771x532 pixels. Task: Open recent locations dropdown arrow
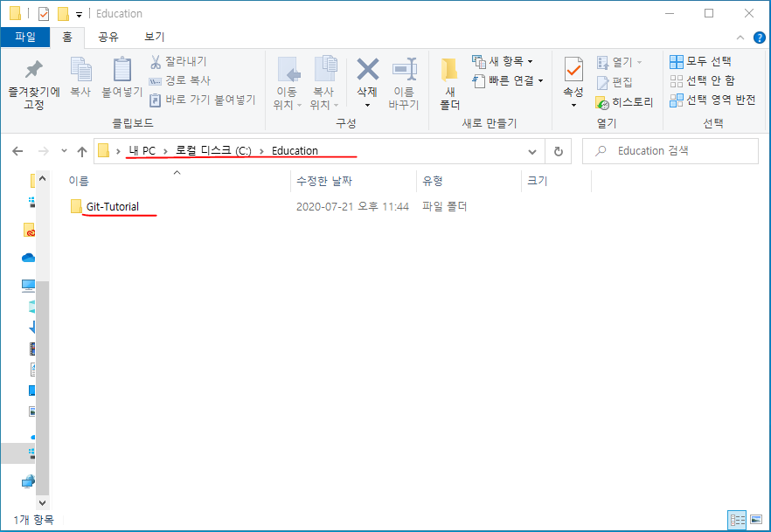(64, 151)
